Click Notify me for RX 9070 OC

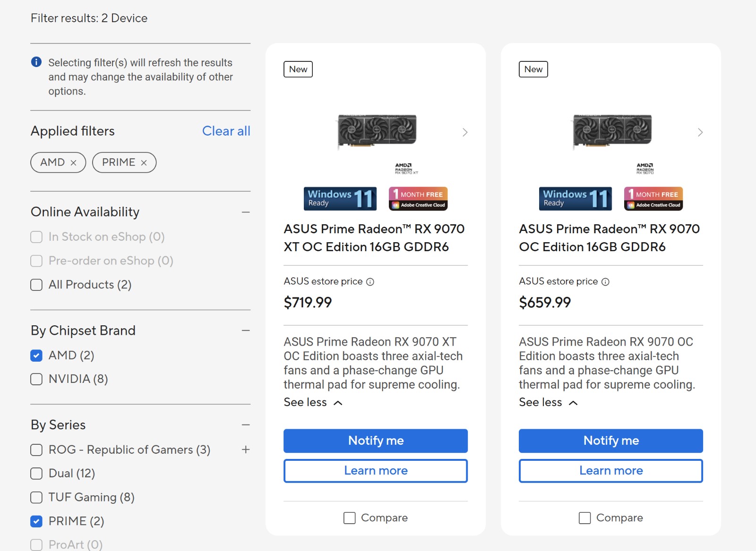611,441
